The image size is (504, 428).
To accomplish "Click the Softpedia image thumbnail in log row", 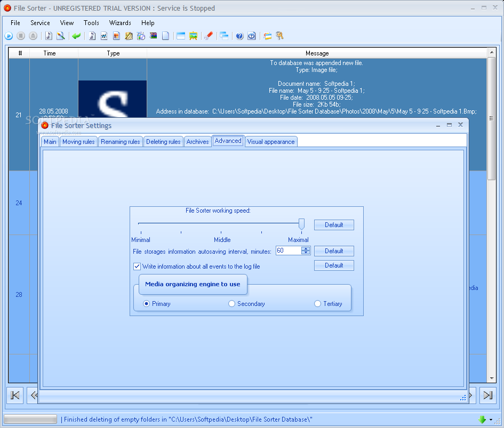I will click(113, 99).
